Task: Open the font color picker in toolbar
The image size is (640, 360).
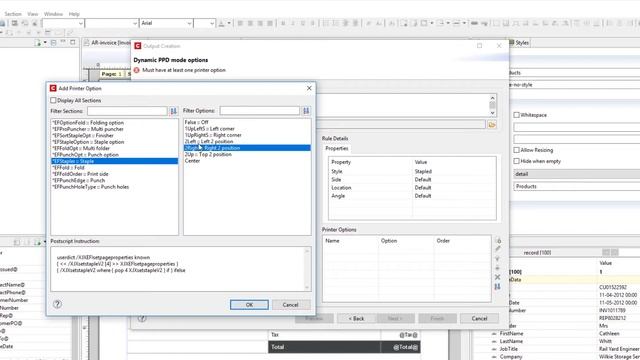Action: point(221,23)
